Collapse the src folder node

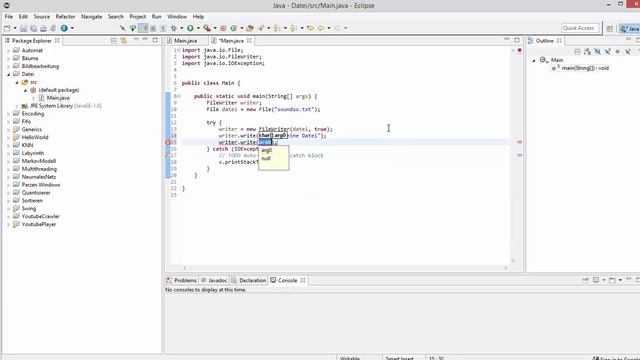coord(17,82)
